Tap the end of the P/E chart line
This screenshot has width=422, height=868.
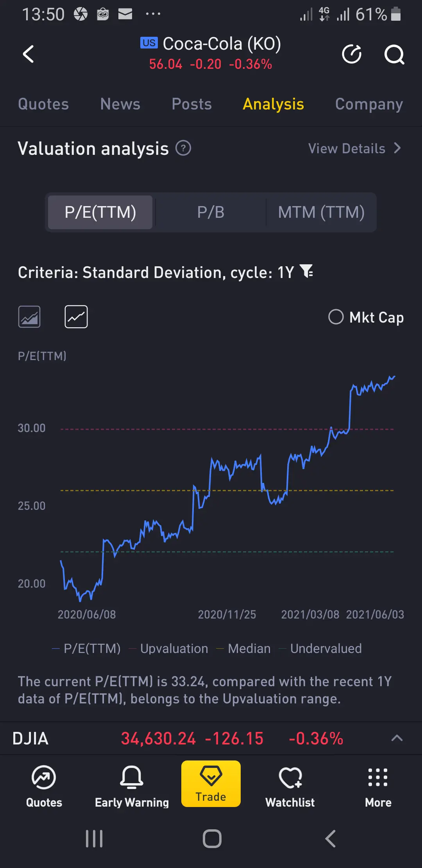pos(394,377)
